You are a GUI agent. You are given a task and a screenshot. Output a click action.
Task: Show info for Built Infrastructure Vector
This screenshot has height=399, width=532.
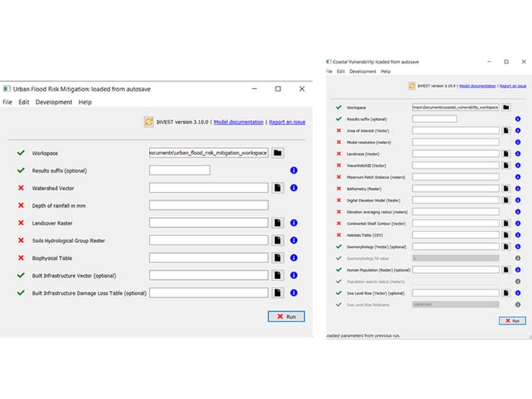tap(294, 275)
